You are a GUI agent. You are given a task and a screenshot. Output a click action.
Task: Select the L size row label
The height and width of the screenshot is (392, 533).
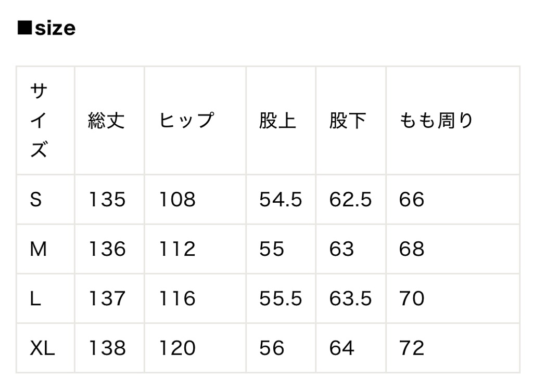pyautogui.click(x=35, y=298)
